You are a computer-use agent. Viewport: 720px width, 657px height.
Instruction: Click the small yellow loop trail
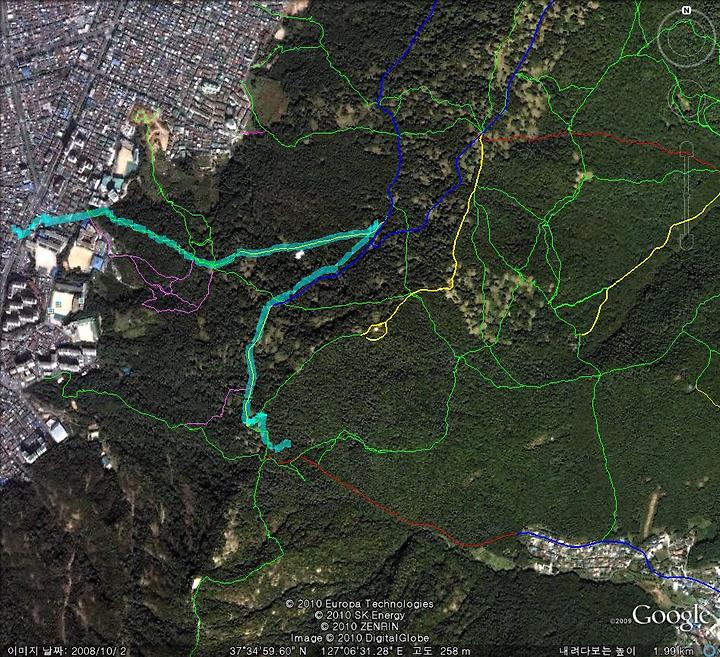tap(376, 331)
